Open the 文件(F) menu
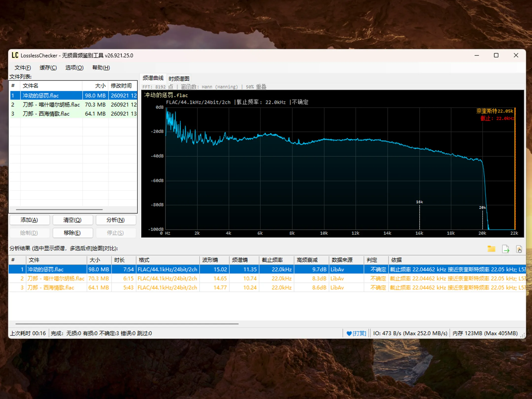 (x=23, y=67)
